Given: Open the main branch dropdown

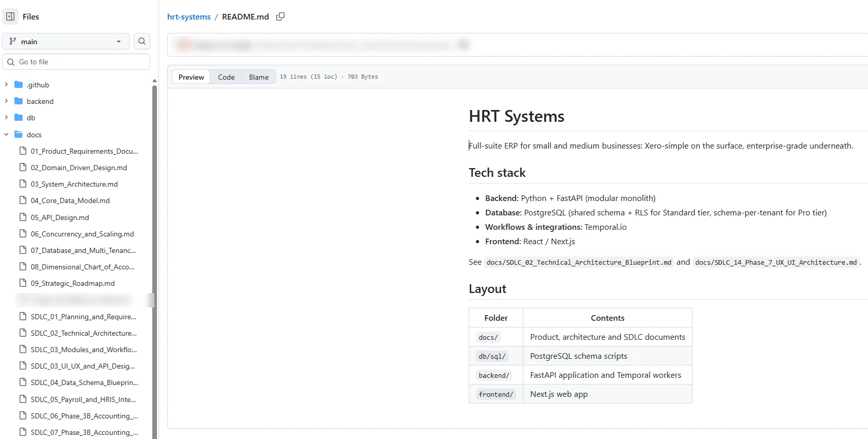Looking at the screenshot, I should coord(66,41).
